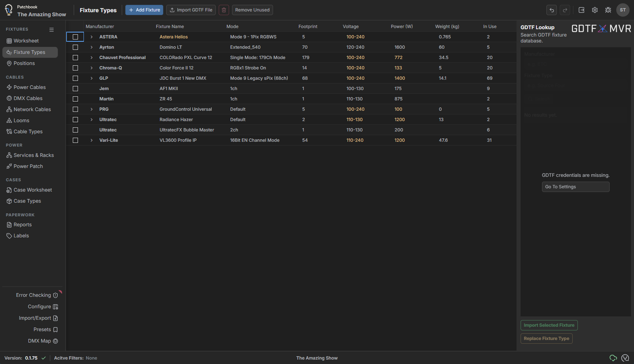Image resolution: width=634 pixels, height=364 pixels.
Task: Click the circled V icon in status bar
Action: coord(625,358)
